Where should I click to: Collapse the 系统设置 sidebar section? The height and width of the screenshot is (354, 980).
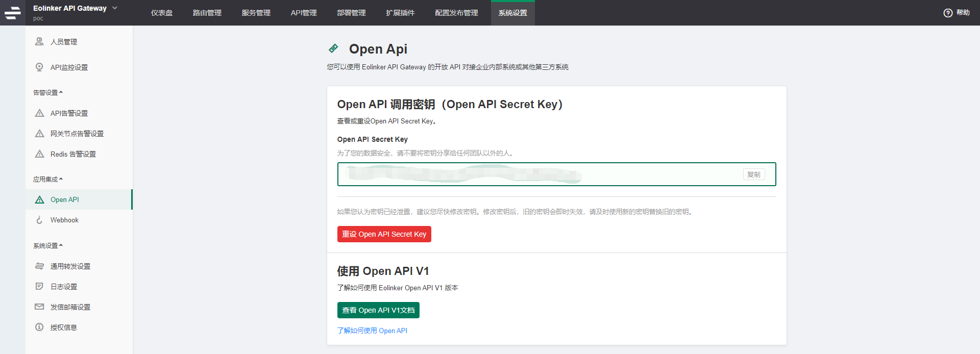[48, 245]
